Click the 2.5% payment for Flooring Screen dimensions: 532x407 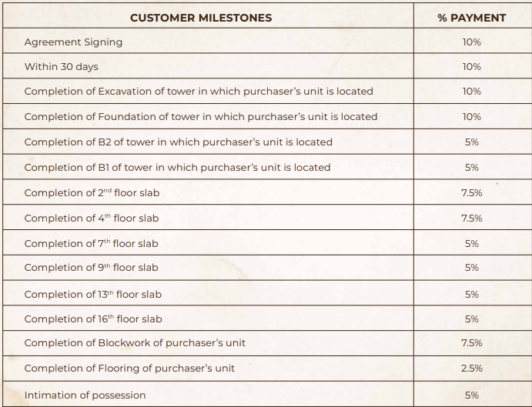tap(471, 369)
